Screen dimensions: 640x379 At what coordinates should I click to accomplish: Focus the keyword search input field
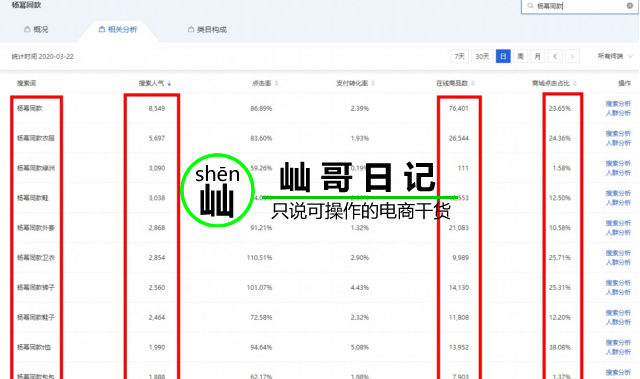tap(580, 6)
